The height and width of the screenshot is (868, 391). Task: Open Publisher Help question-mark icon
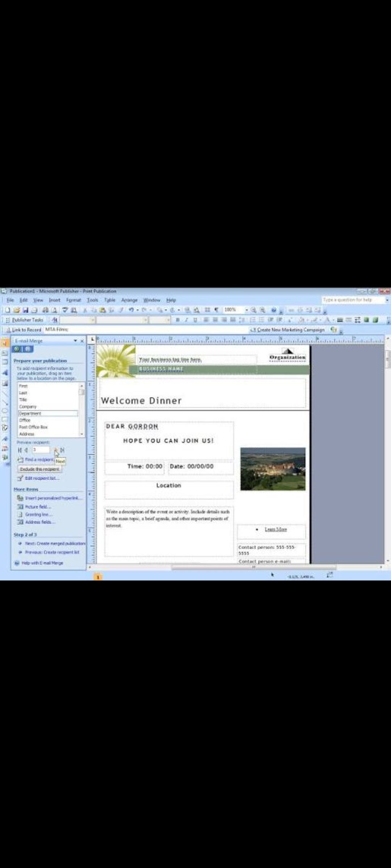(274, 310)
